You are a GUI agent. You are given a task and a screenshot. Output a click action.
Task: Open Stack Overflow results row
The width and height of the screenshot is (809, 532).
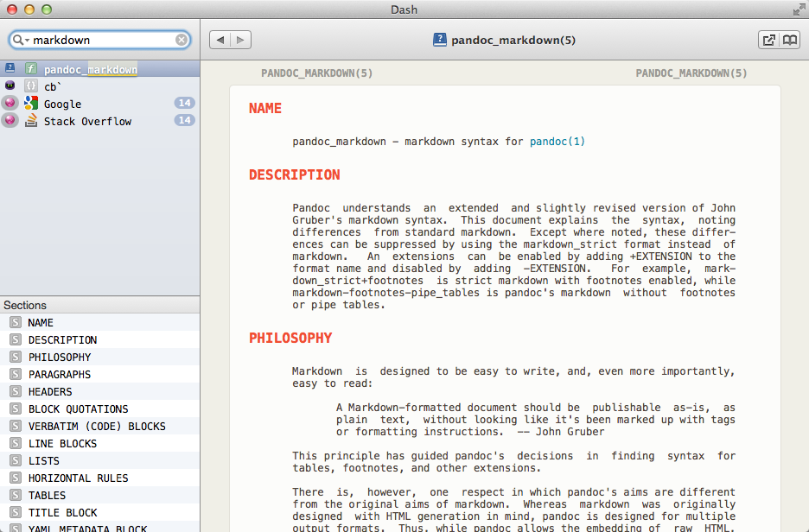[x=99, y=121]
